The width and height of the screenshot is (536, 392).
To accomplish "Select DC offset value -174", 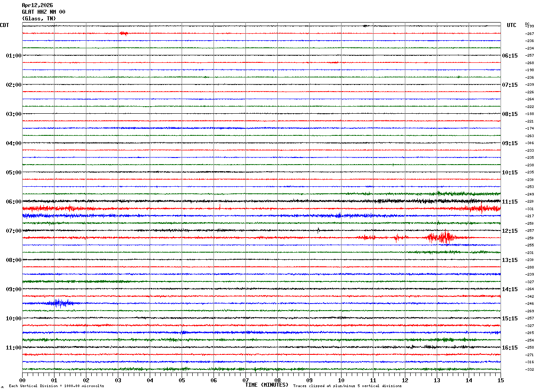I will (x=529, y=128).
